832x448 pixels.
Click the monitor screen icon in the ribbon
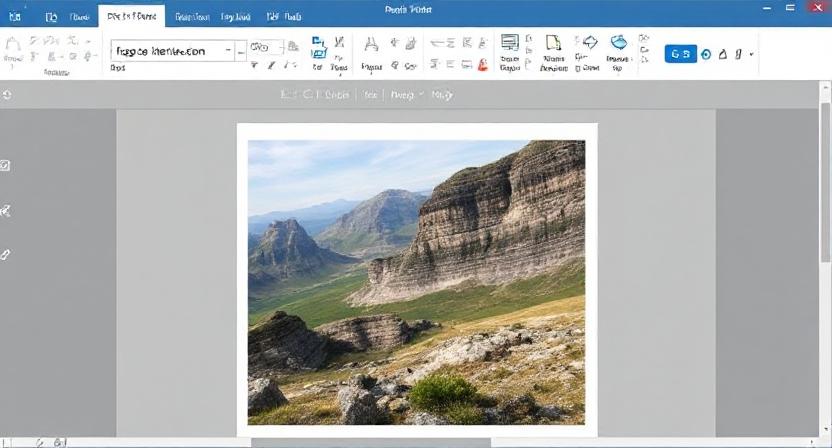pyautogui.click(x=510, y=42)
